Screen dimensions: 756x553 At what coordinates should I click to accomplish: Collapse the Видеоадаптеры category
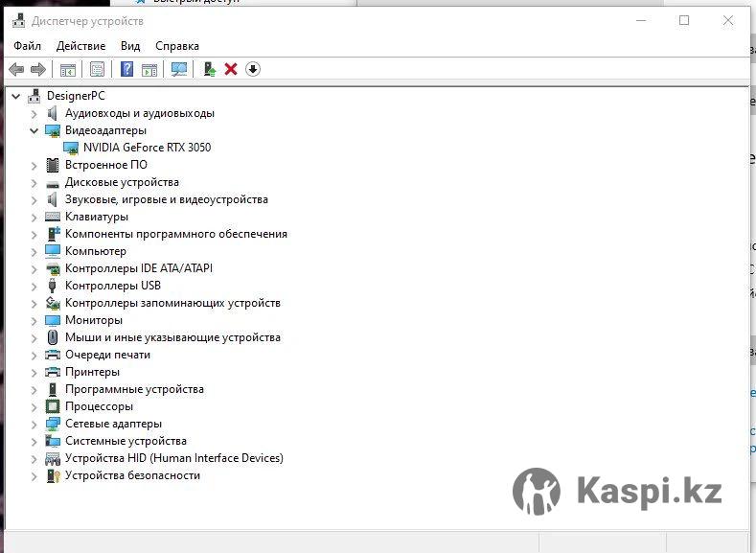click(x=34, y=130)
